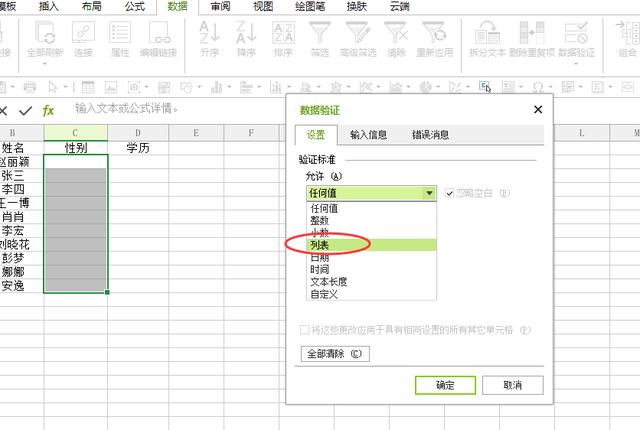Image resolution: width=640 pixels, height=430 pixels.
Task: Open the 允许 allow combo box arrow
Action: [429, 193]
